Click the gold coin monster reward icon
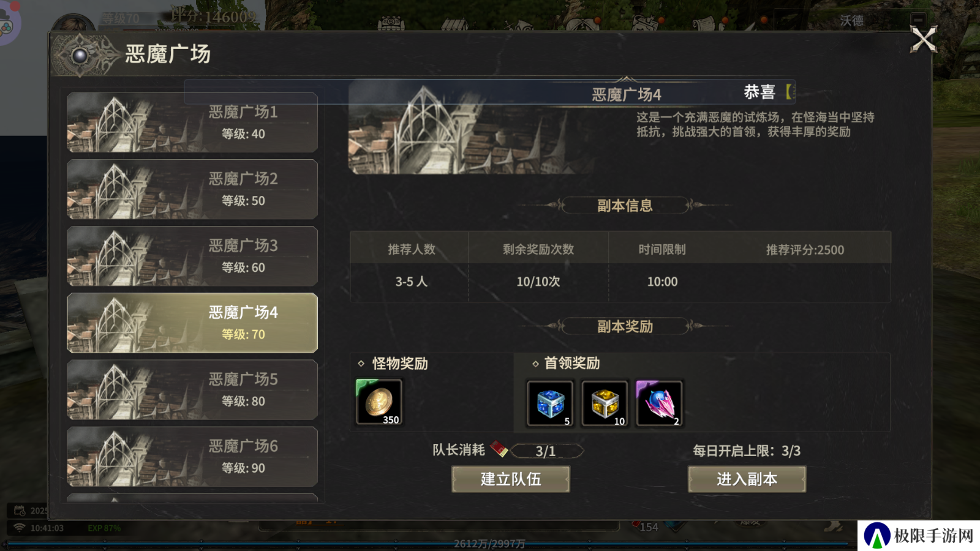Screen dimensions: 980x551 [x=379, y=402]
